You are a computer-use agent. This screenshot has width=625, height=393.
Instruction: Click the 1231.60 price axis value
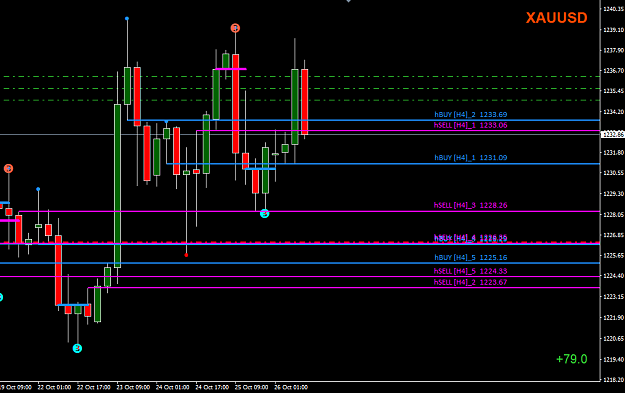click(x=614, y=153)
